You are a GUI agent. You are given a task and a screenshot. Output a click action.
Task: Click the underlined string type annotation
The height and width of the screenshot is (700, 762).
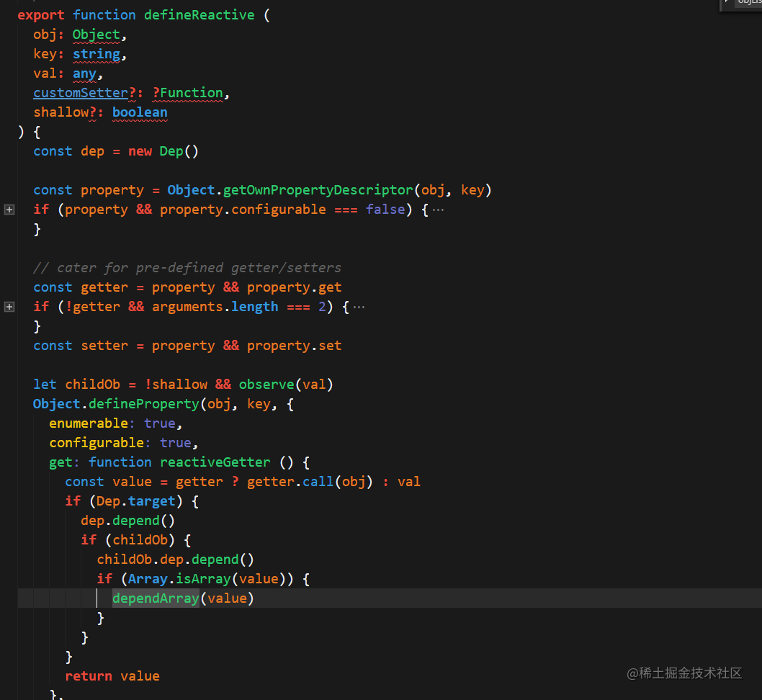(97, 53)
